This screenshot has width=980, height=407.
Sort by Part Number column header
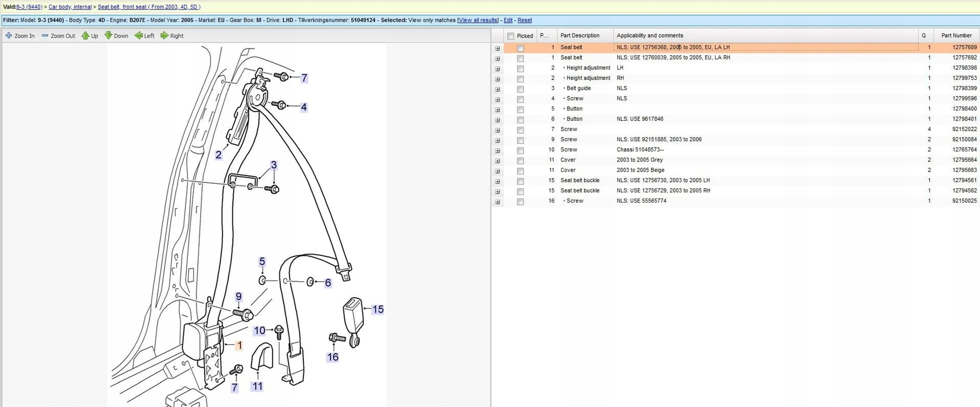click(x=956, y=35)
